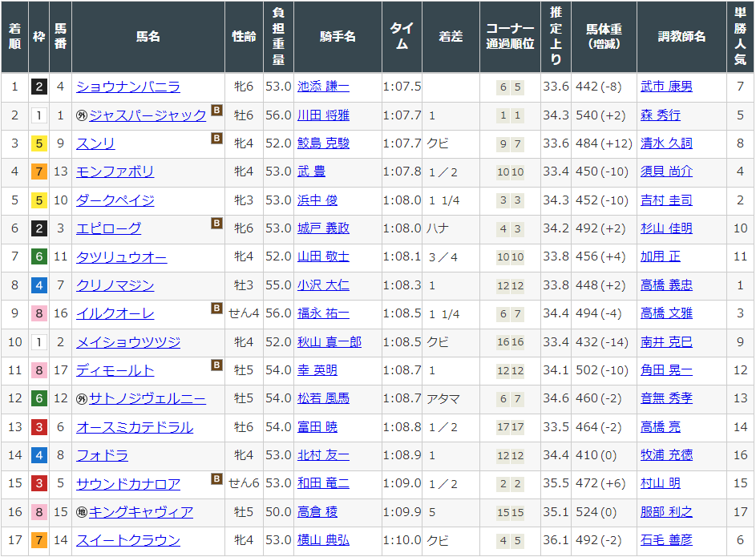The image size is (756, 557).
Task: Click blue frame 4 badge in フォドラ row
Action: coord(39,455)
